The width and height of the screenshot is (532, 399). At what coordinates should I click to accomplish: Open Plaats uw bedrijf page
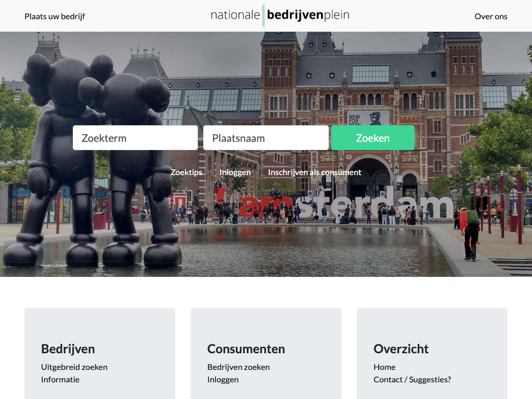[x=55, y=16]
